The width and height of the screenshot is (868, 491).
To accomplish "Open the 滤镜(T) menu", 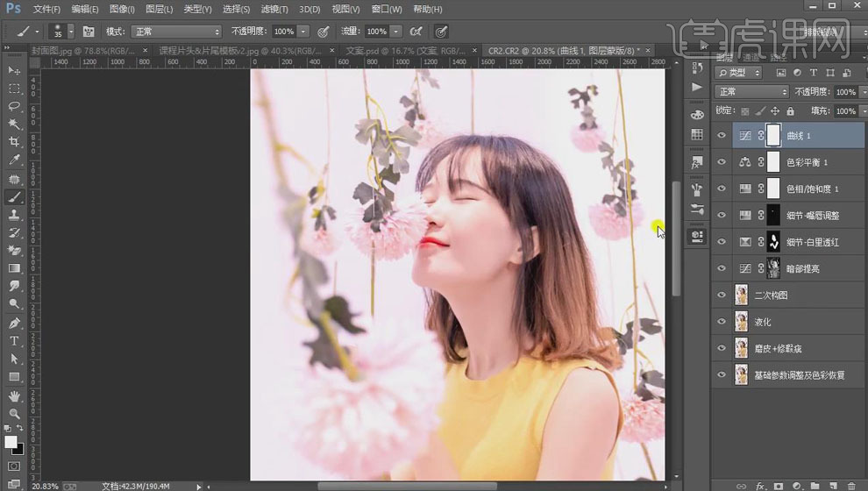I will [274, 9].
